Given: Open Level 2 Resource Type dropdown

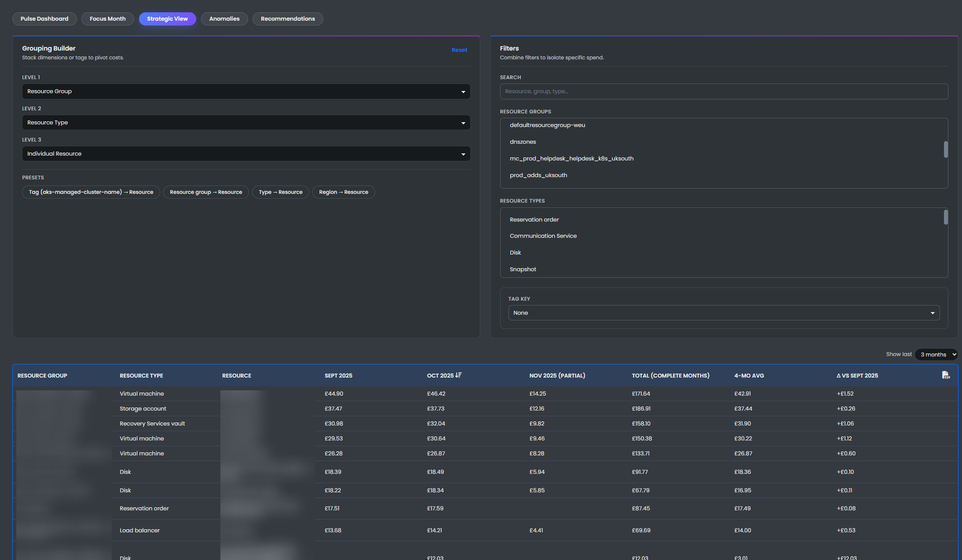Looking at the screenshot, I should [246, 123].
